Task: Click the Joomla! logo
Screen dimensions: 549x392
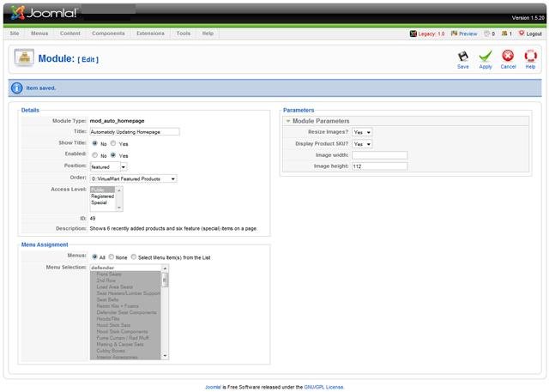Action: (x=44, y=13)
